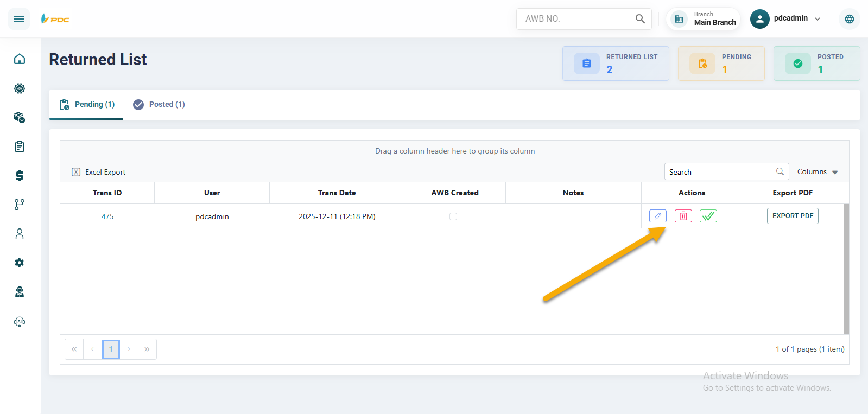Viewport: 868px width, 414px height.
Task: Open the hamburger menu
Action: [19, 19]
